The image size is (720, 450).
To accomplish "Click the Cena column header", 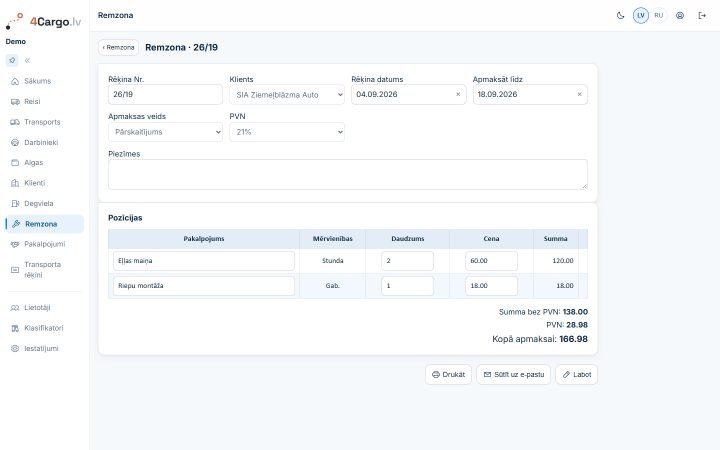I will coord(491,239).
